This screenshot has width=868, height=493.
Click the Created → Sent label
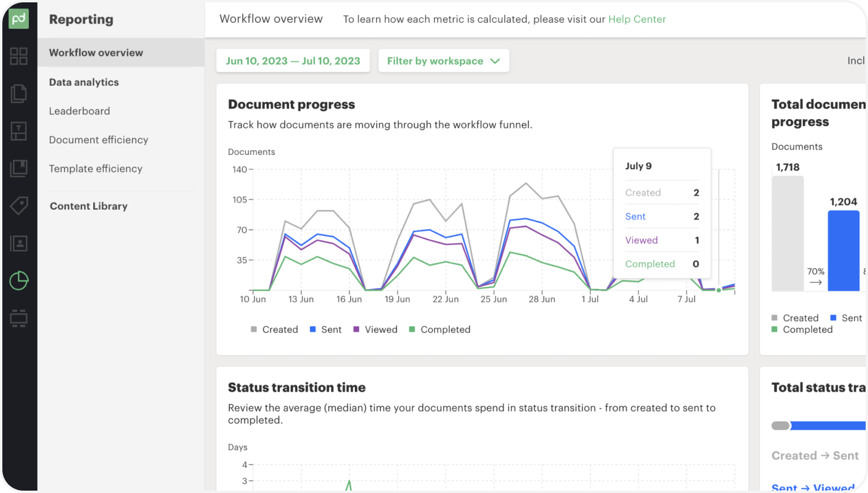point(815,455)
